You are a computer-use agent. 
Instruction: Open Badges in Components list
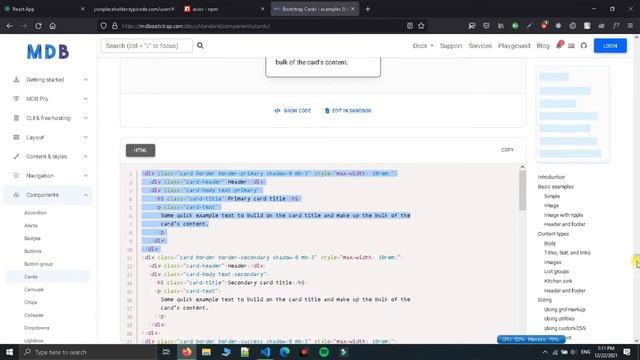coord(32,238)
